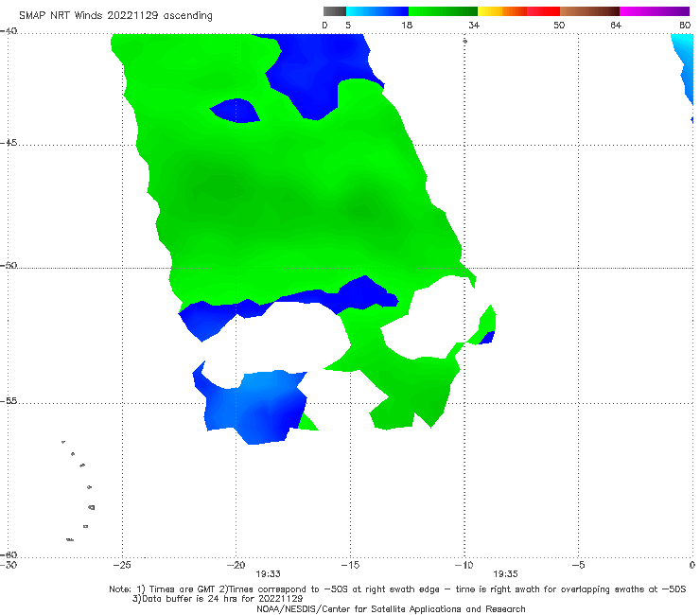Click the small blue oval patch inside the green region
This screenshot has height=615, width=700.
tap(236, 111)
